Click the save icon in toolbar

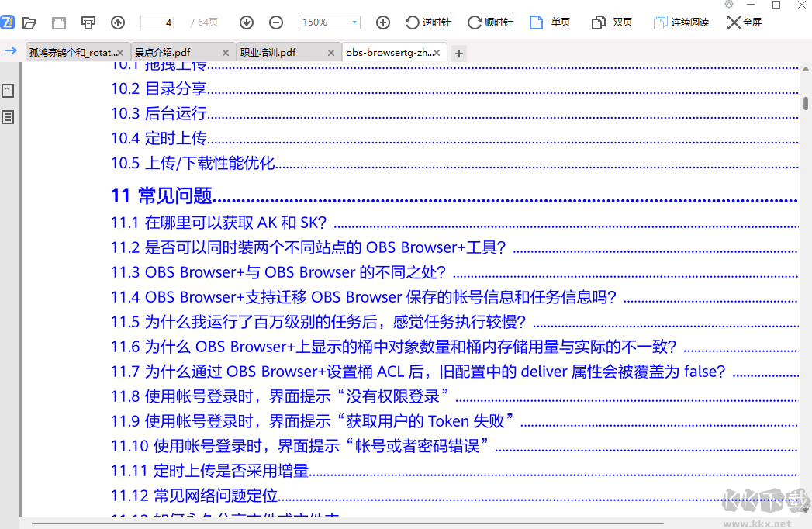coord(59,22)
